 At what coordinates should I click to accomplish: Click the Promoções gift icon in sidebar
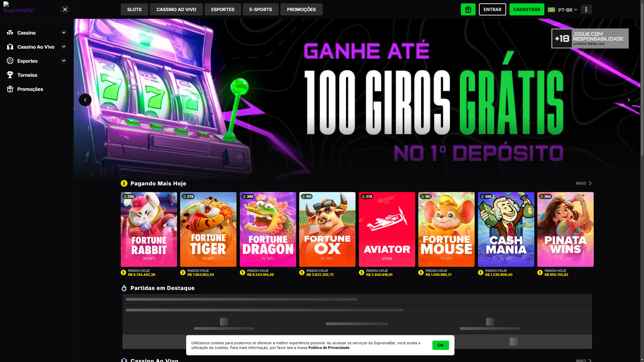[x=10, y=89]
